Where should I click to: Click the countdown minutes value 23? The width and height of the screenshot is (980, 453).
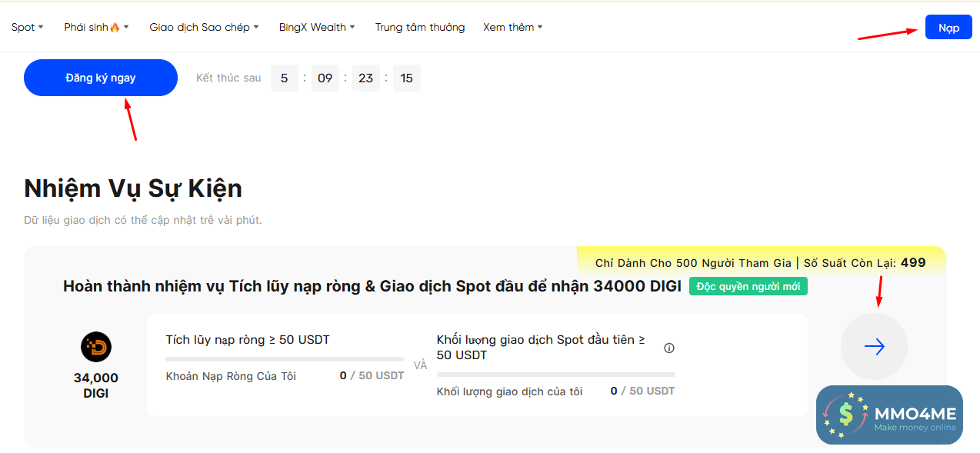366,78
